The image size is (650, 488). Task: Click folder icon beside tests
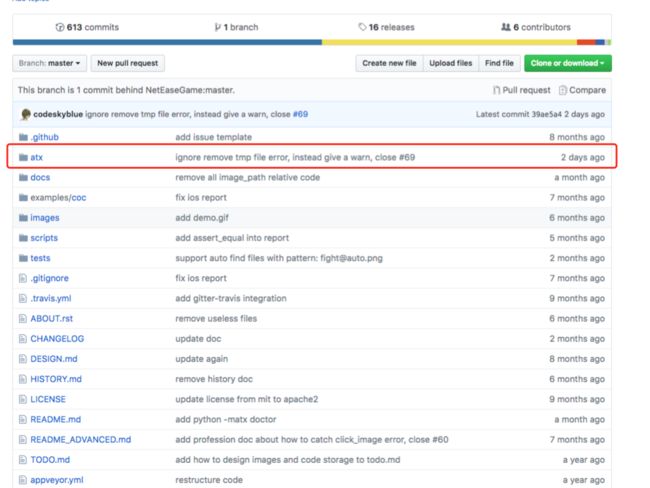(x=23, y=258)
